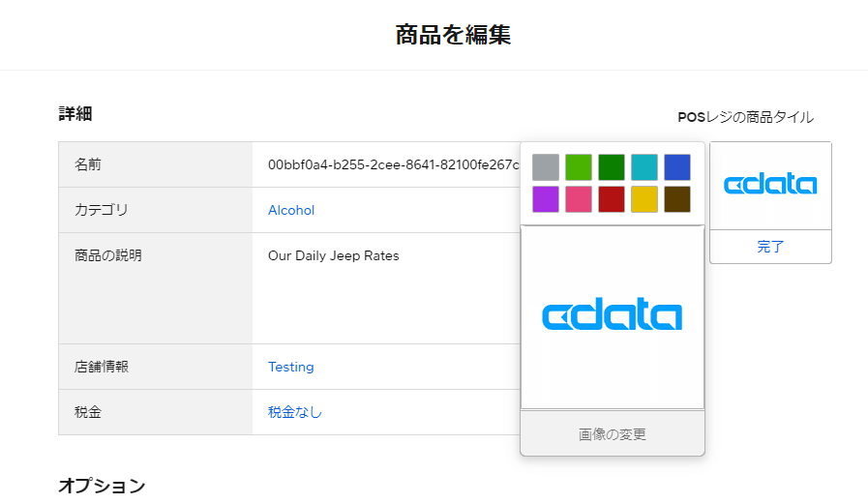Click the 完了 link under tile

pyautogui.click(x=770, y=247)
